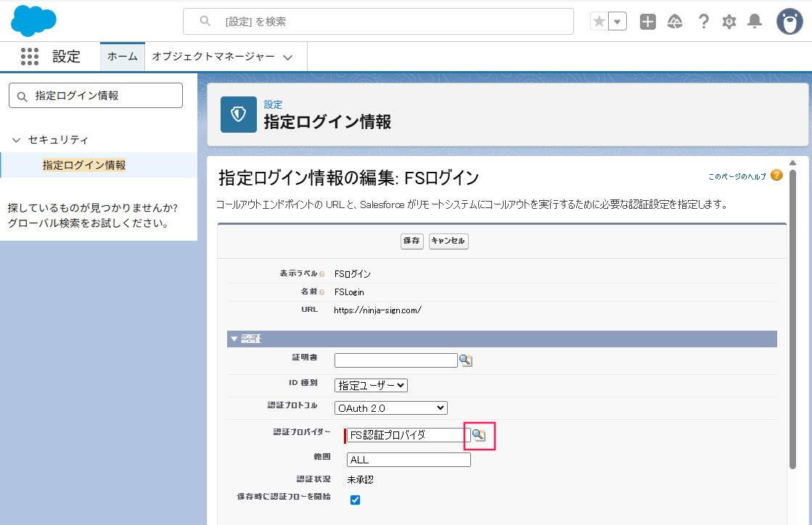Click the キャンセル button
812x525 pixels.
(448, 241)
